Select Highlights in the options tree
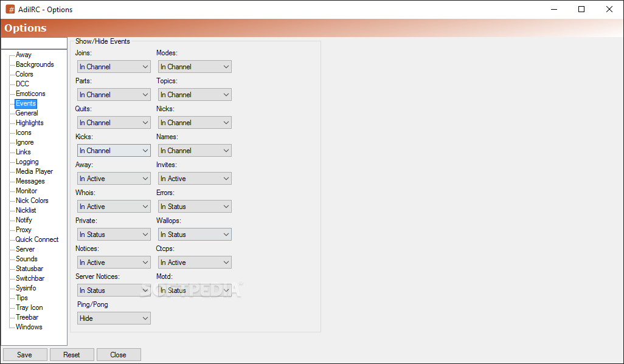Screen dimensions: 624x364 coord(29,123)
